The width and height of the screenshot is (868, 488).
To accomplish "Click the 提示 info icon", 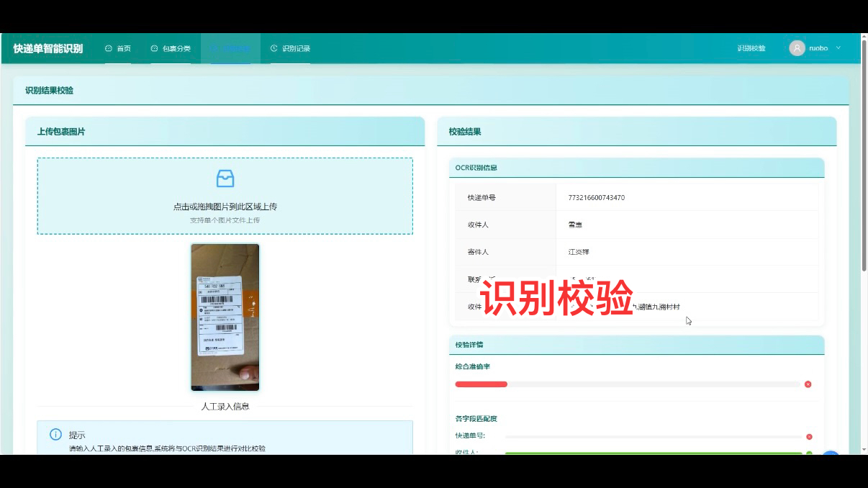I will (x=55, y=434).
